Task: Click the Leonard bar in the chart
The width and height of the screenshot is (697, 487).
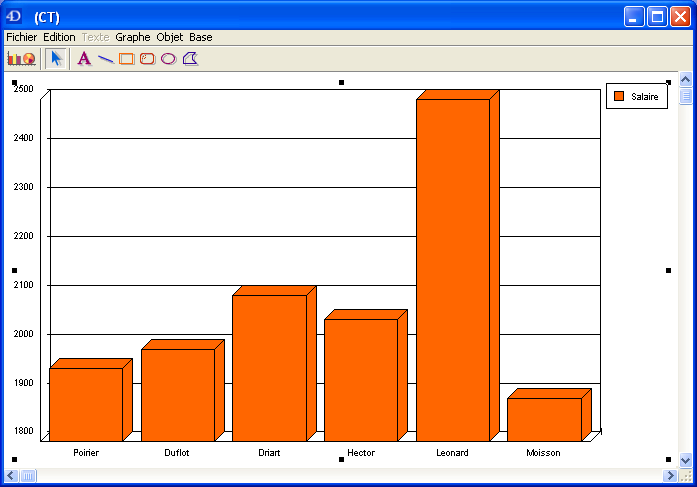Action: click(x=452, y=270)
